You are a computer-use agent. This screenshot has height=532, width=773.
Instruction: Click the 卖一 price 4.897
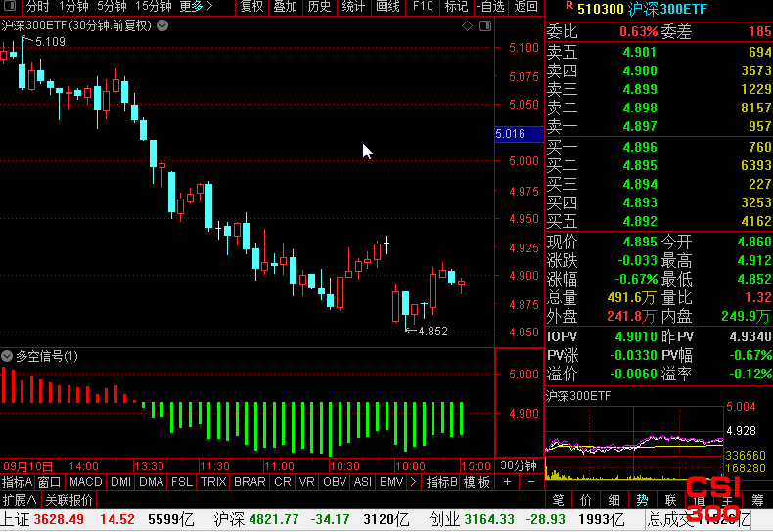click(640, 126)
